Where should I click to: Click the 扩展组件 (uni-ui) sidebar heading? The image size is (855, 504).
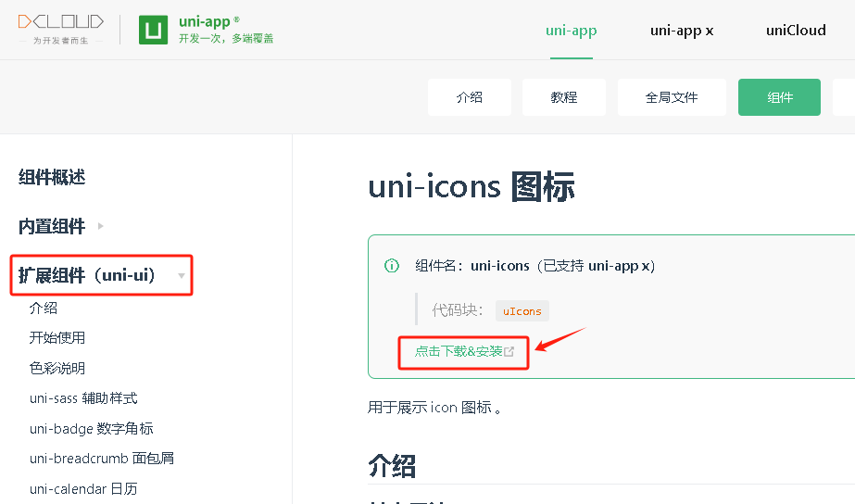point(87,275)
